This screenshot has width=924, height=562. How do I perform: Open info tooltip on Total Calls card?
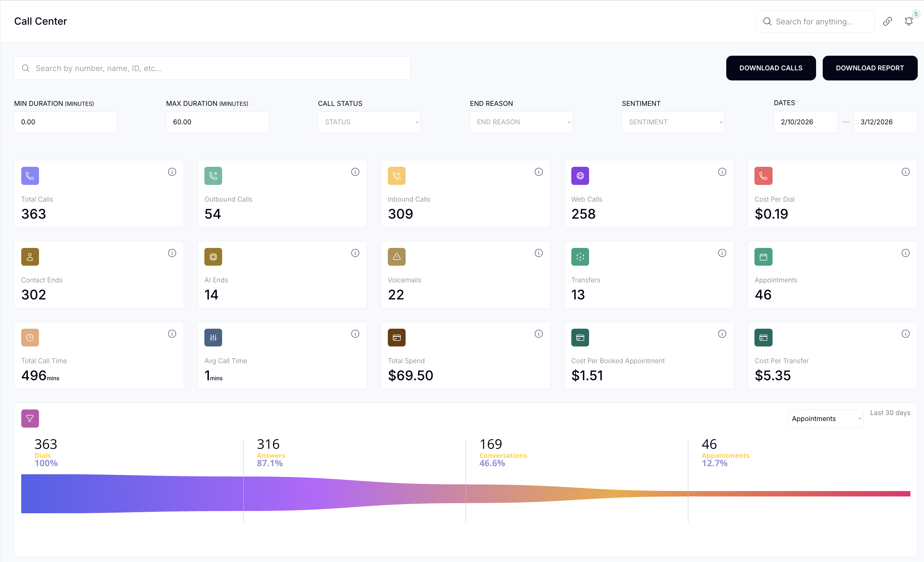tap(172, 172)
